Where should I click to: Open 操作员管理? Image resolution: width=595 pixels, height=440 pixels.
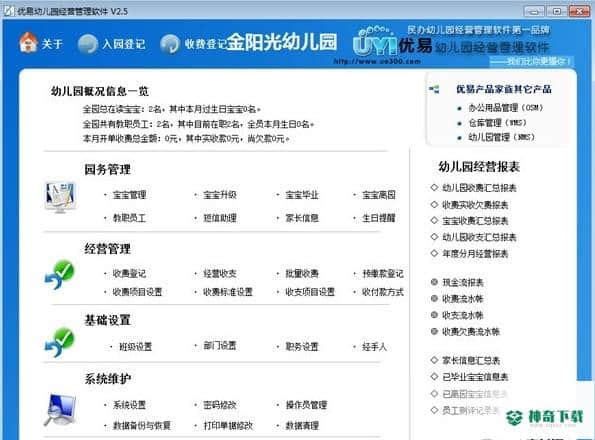(306, 405)
